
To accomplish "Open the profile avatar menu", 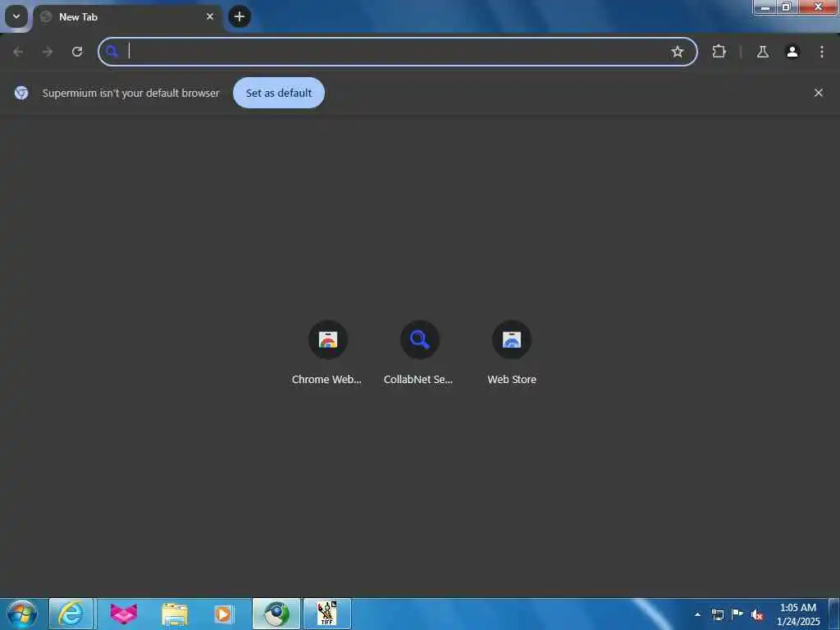I will pos(792,52).
